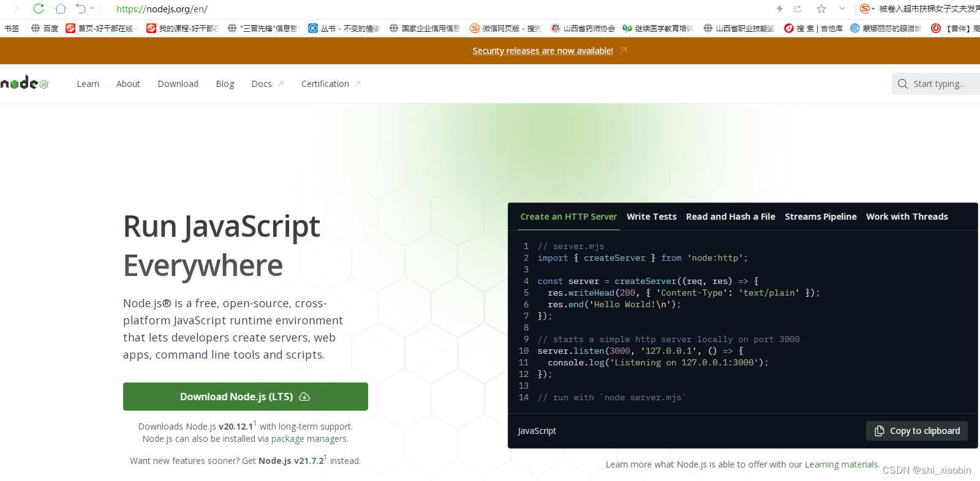Click the Copy to clipboard button

[917, 431]
